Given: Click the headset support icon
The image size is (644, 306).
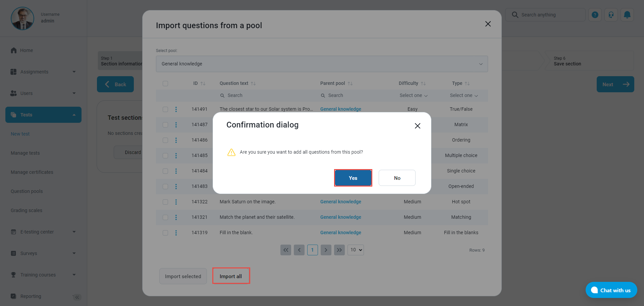Looking at the screenshot, I should point(611,15).
